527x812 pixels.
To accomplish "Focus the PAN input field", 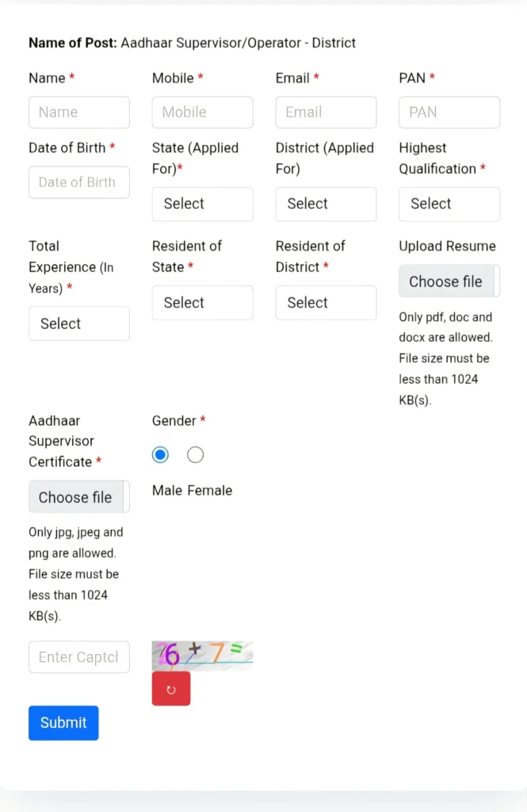I will 449,113.
